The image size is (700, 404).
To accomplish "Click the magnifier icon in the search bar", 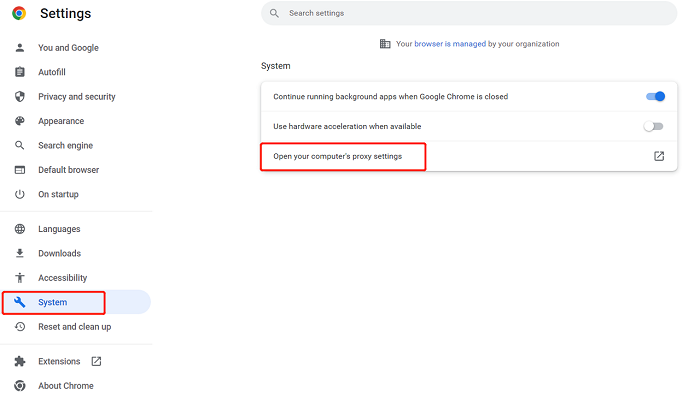I will coord(275,13).
